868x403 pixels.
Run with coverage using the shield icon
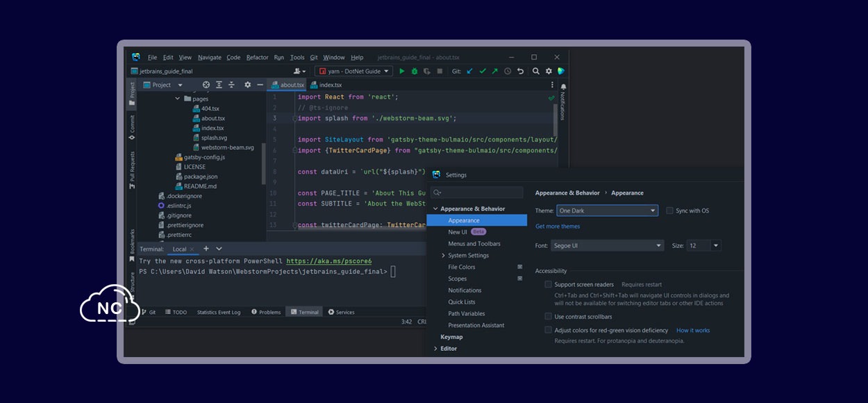(427, 71)
